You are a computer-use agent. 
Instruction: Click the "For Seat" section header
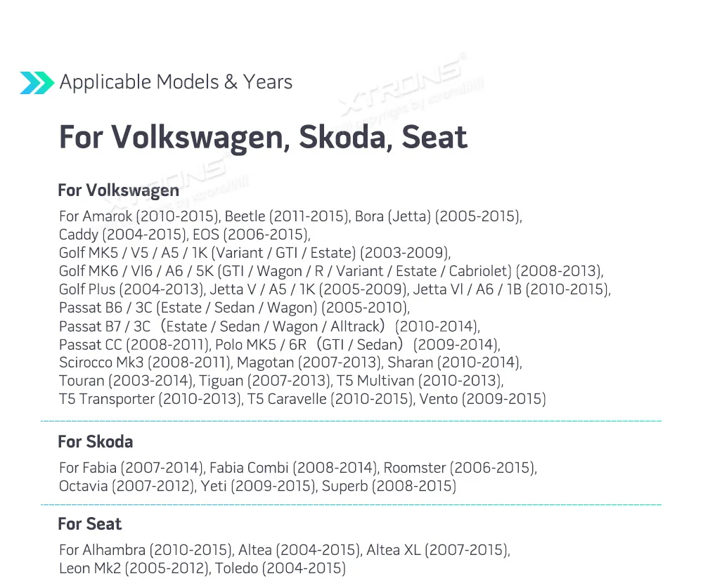point(89,524)
